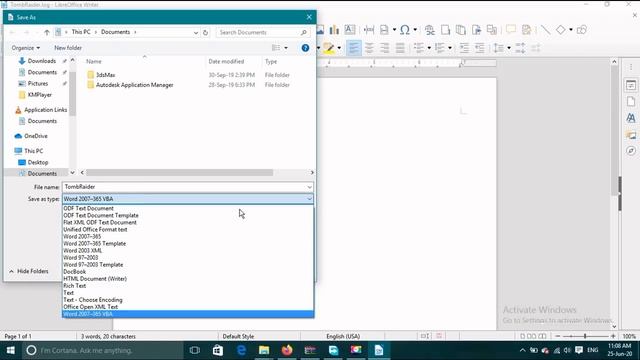Decrease indent icon in Writer
The image size is (640, 360).
(x=480, y=48)
